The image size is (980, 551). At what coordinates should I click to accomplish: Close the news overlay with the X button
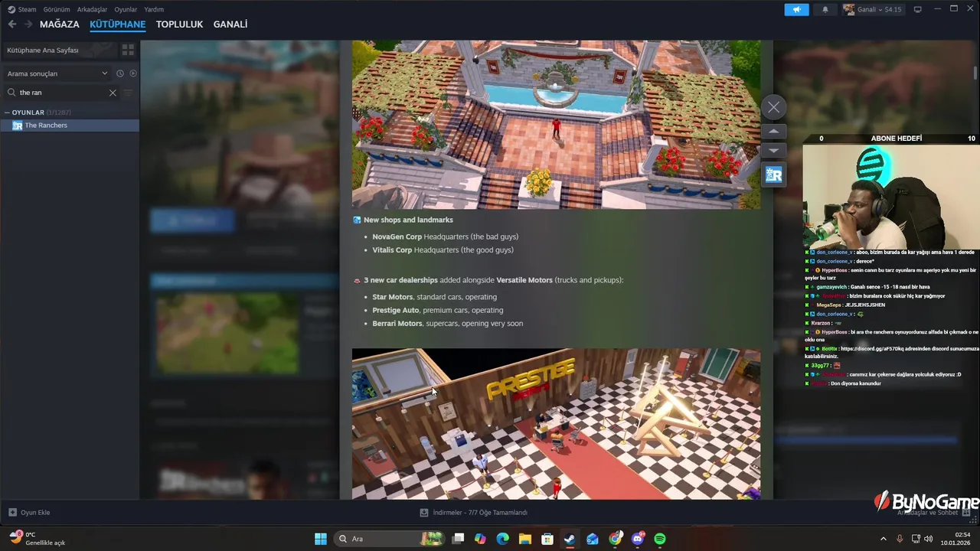pos(773,107)
